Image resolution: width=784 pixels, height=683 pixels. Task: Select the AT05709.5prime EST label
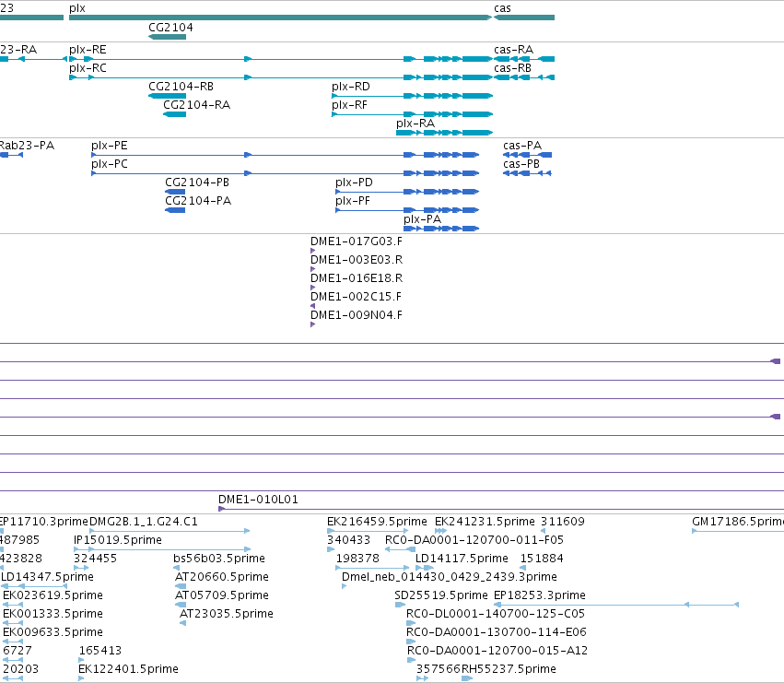click(x=221, y=596)
